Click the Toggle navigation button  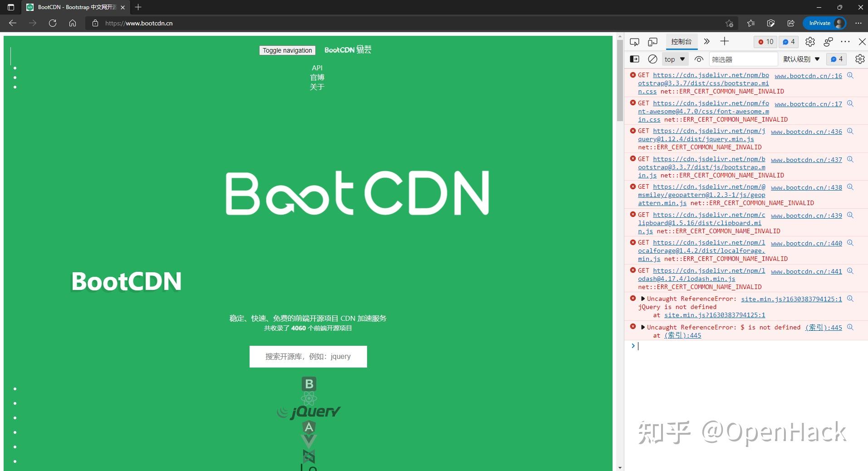click(287, 50)
